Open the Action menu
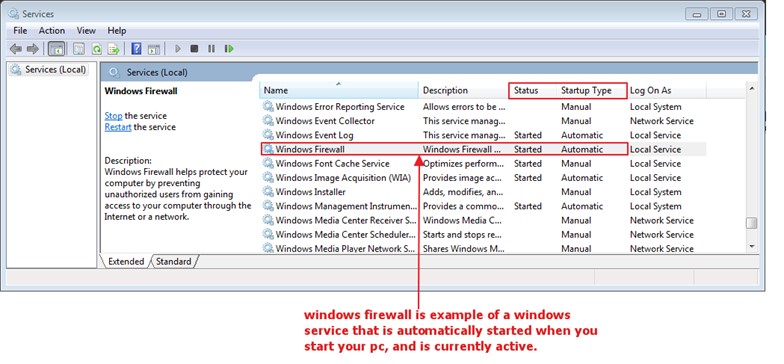 [x=52, y=30]
